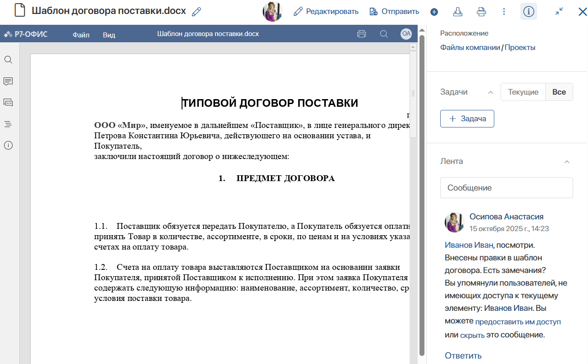Click the round plus icon in header
This screenshot has width=588, height=364.
[434, 12]
